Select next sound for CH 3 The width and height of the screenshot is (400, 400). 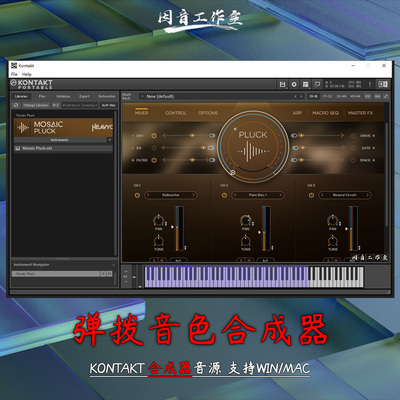point(367,195)
